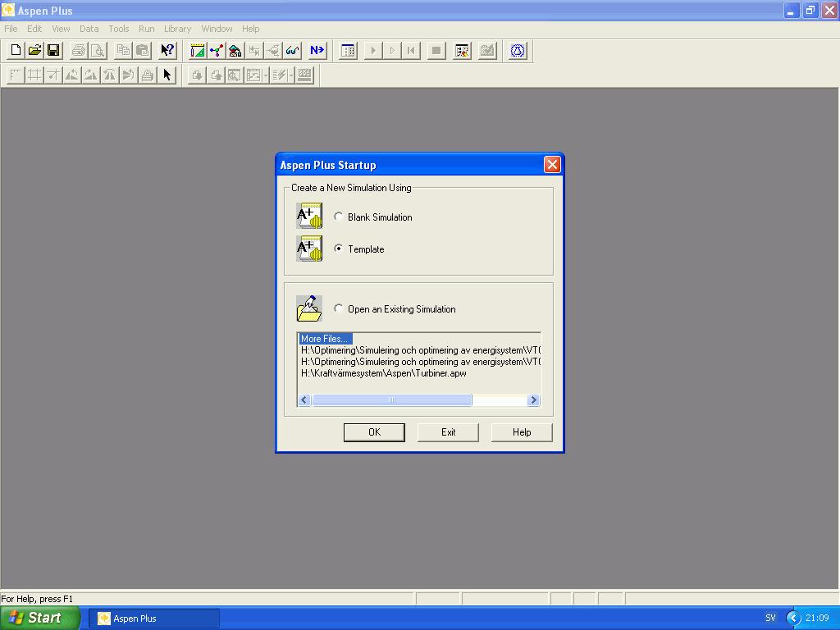Click the keyboard-like icon ending the lower toolbar
The height and width of the screenshot is (630, 840).
pos(305,75)
